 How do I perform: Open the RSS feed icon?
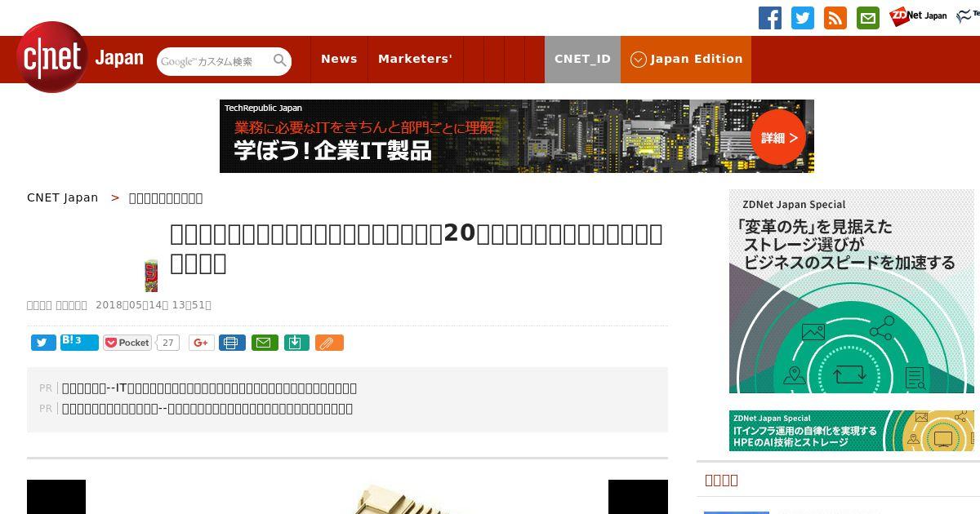click(x=835, y=18)
